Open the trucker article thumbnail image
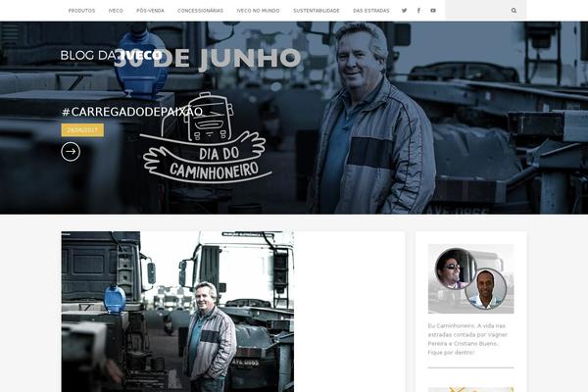 click(x=177, y=312)
